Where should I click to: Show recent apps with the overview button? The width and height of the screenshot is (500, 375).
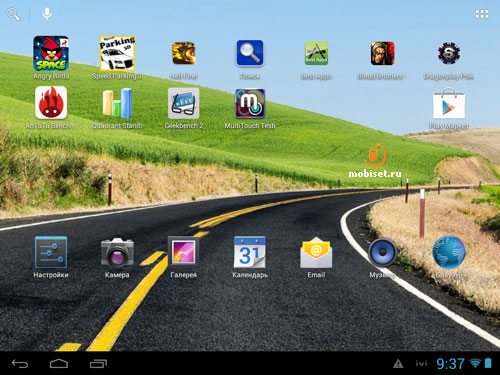point(98,364)
